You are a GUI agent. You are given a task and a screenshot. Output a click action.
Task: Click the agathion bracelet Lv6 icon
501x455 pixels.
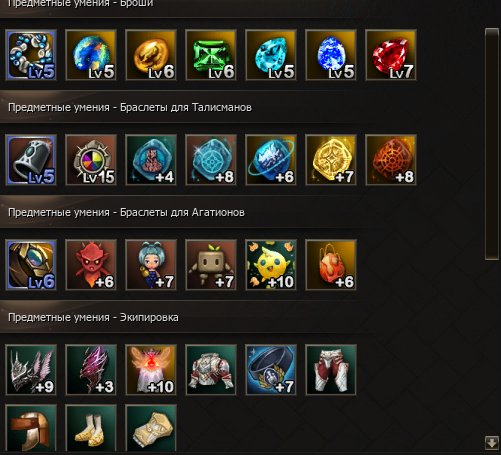point(31,265)
